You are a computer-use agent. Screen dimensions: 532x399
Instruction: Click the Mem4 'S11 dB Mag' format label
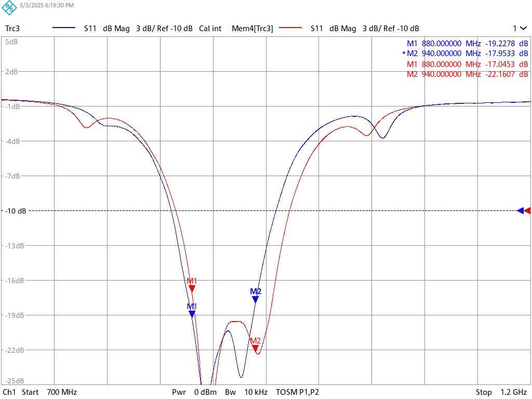click(333, 29)
